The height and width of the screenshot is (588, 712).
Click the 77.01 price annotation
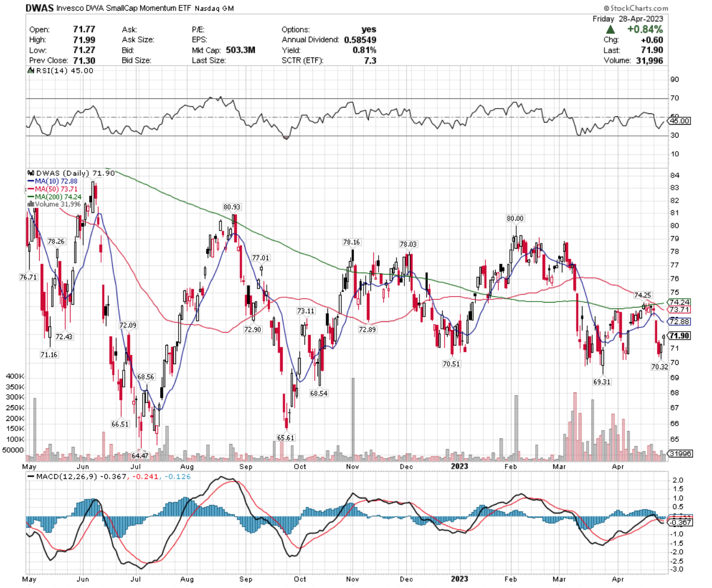click(260, 258)
